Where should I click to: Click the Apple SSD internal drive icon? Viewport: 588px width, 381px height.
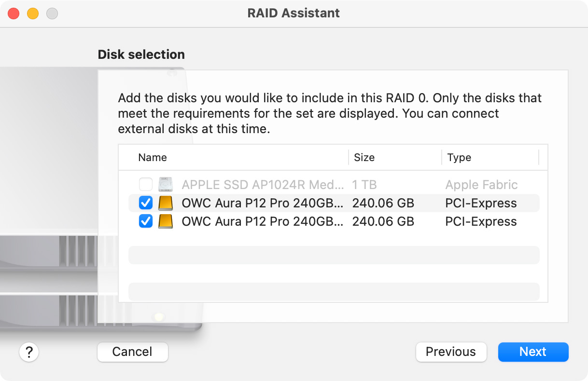(166, 185)
